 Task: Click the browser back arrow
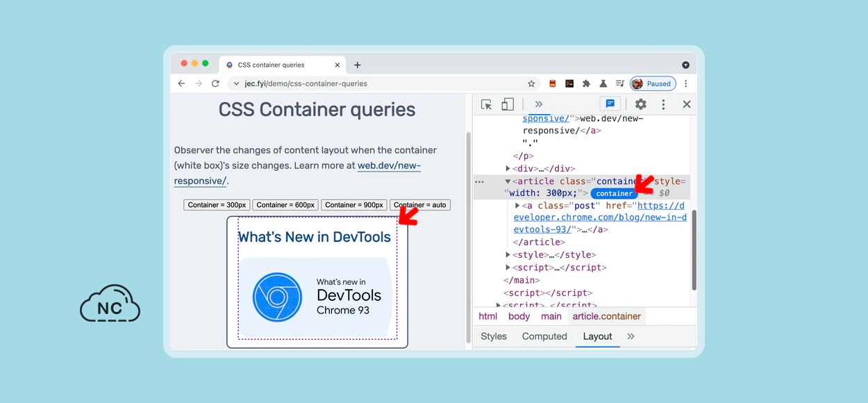[x=181, y=83]
